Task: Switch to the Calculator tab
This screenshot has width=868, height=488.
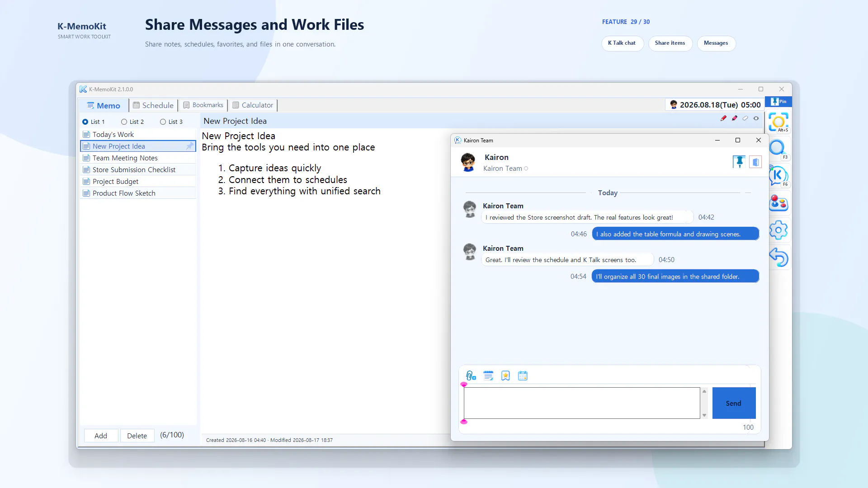Action: (253, 105)
